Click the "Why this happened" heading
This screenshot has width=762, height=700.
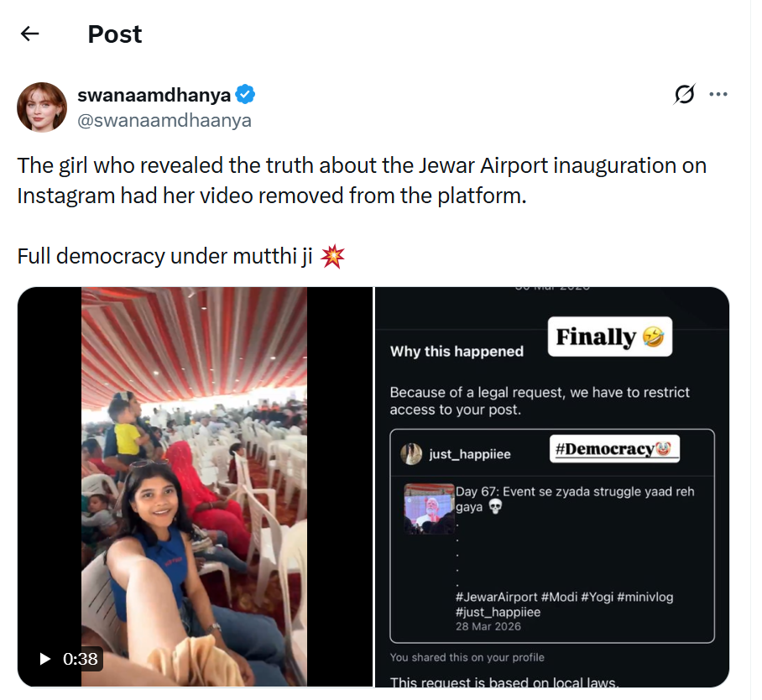[x=457, y=352]
